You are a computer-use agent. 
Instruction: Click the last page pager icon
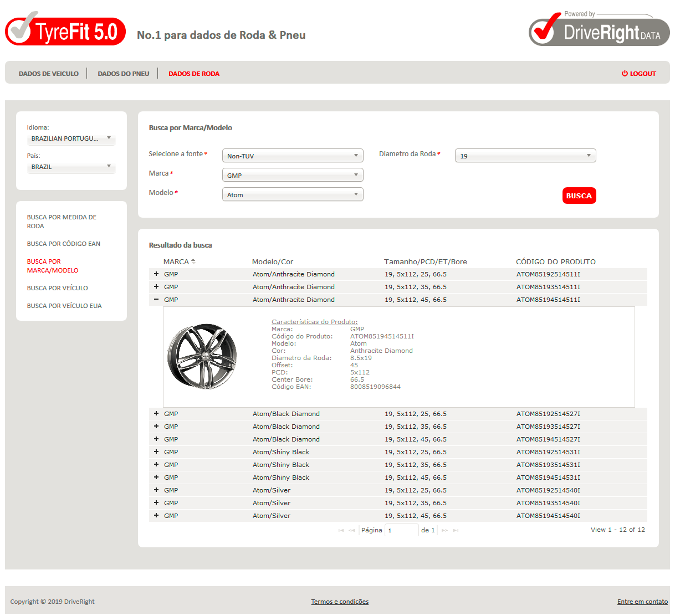click(x=456, y=530)
